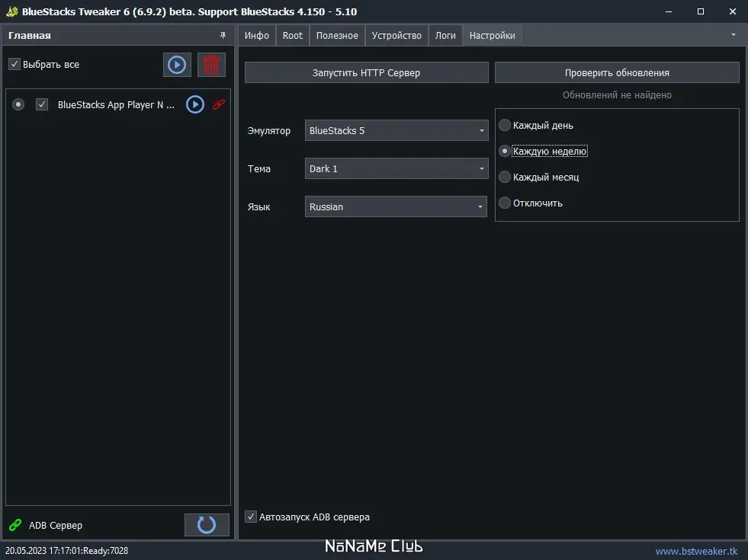The image size is (748, 560).
Task: Select Отключить update option
Action: [x=505, y=203]
